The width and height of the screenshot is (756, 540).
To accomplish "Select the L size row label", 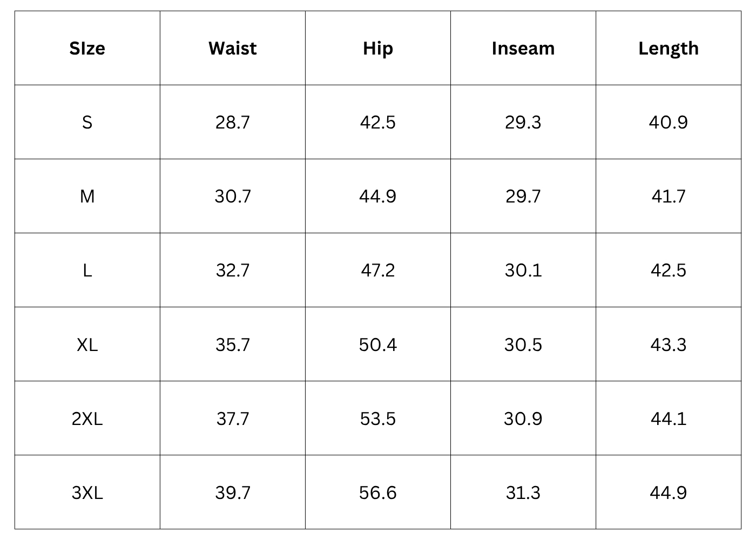I will point(87,270).
